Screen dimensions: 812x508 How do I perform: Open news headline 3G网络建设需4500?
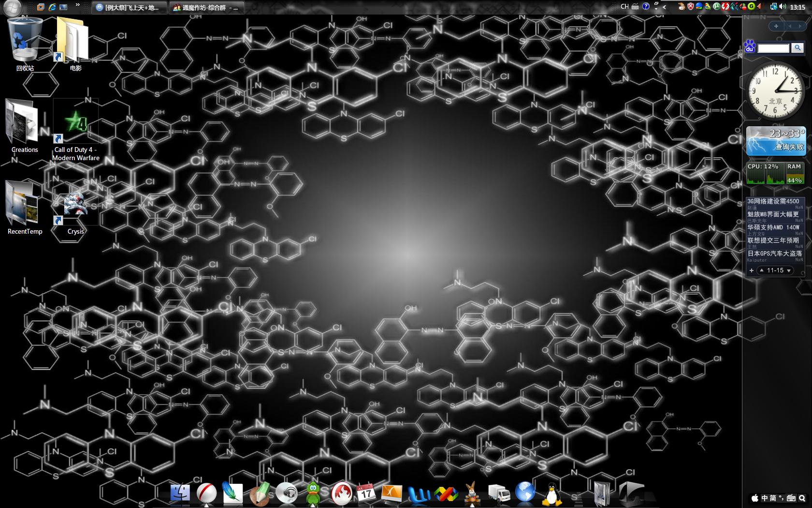point(773,201)
